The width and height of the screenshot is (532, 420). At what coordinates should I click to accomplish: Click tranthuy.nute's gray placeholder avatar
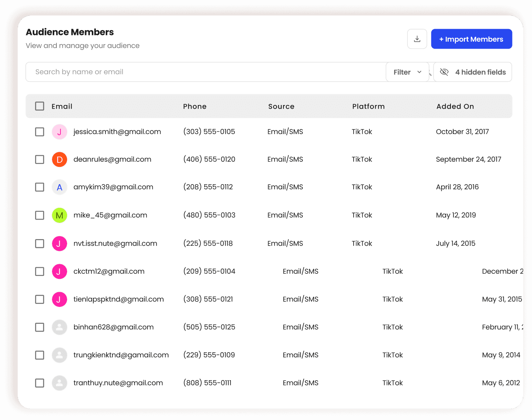coord(59,383)
